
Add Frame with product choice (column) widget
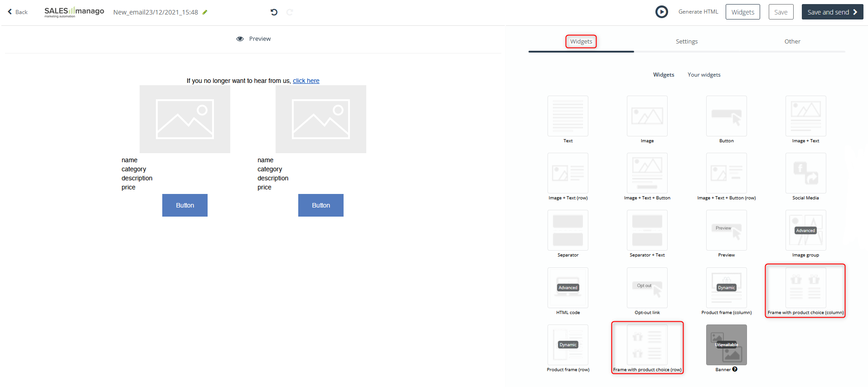[x=806, y=288]
